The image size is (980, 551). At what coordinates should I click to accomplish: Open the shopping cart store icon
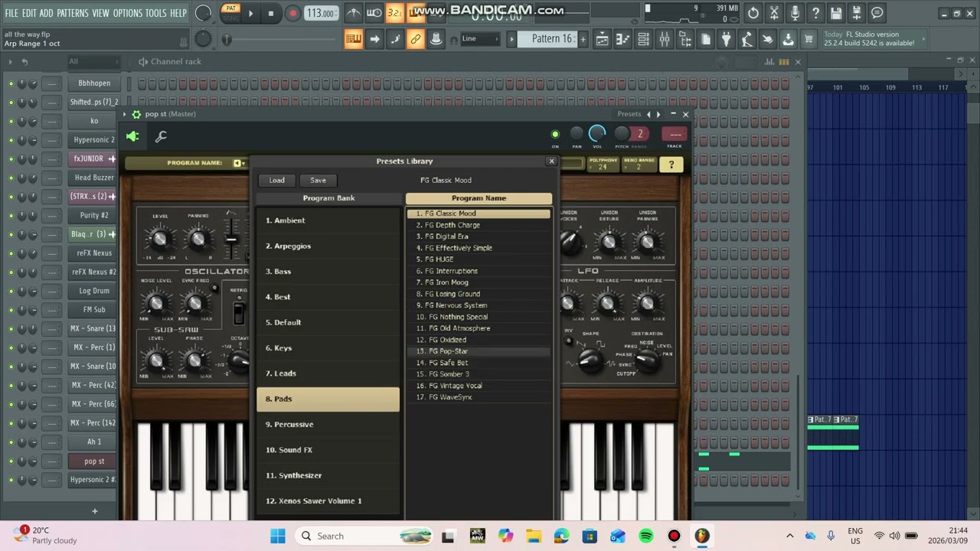coord(808,39)
